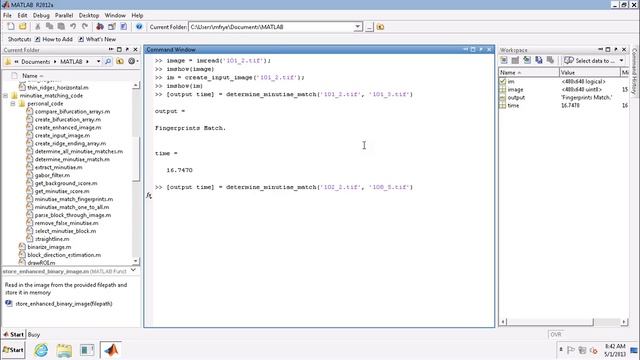This screenshot has height=360, width=640.
Task: Open Internet Explorer from the taskbar
Action: pos(41,350)
